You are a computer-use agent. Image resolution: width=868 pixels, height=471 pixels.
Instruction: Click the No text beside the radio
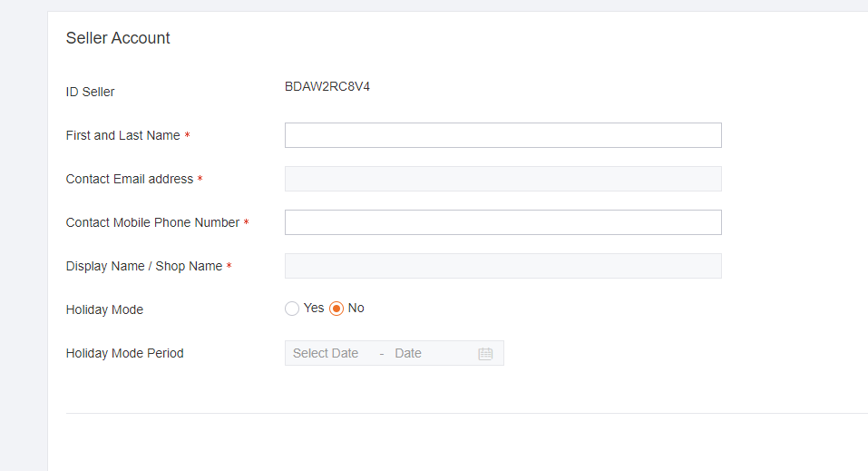(x=356, y=308)
